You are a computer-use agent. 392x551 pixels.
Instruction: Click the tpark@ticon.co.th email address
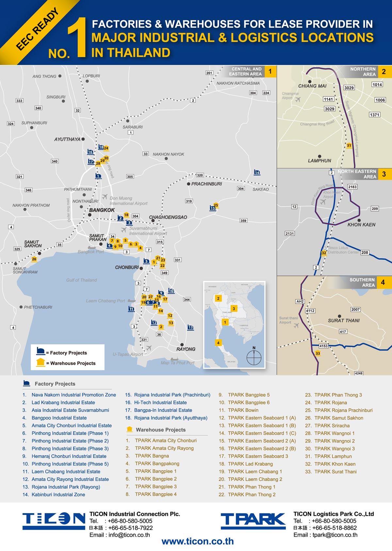(335, 535)
